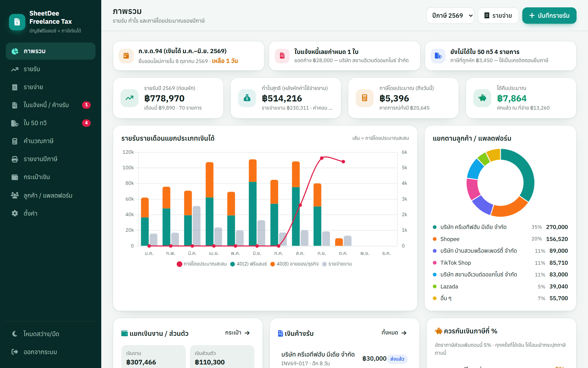Open รายจ่าย page in the sidebar

(51, 87)
